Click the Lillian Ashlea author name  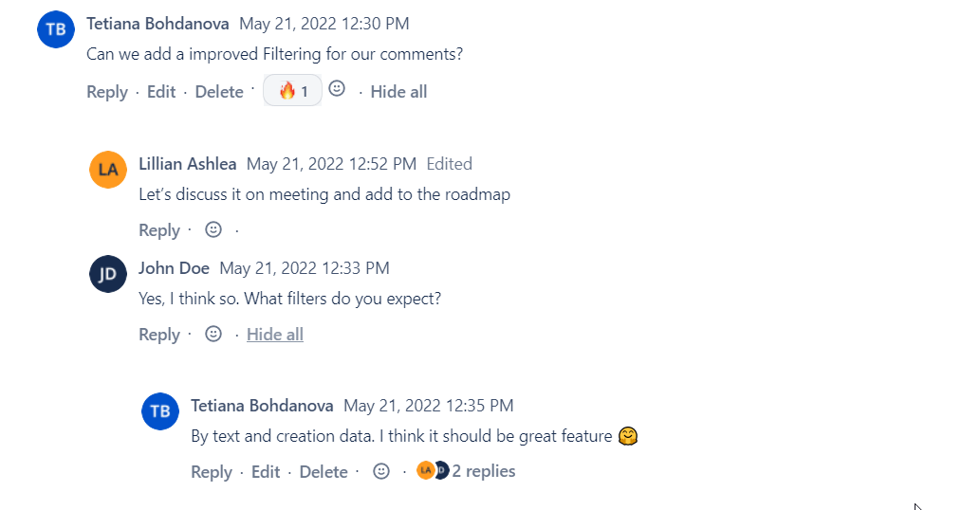(188, 164)
